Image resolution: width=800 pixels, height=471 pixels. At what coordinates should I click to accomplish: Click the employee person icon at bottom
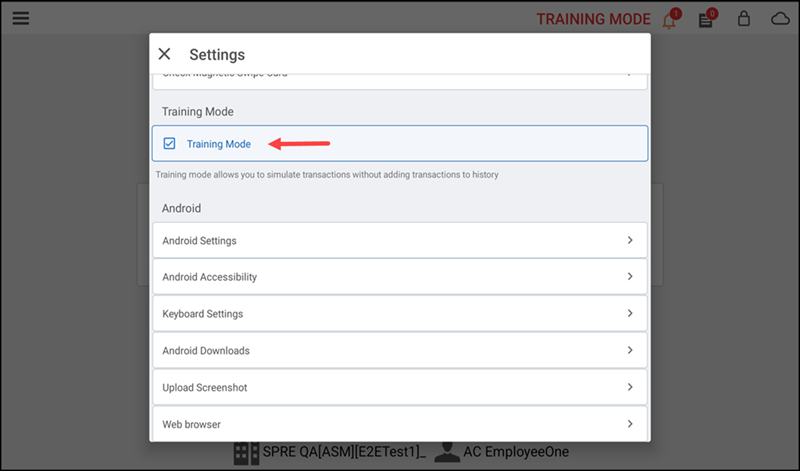447,452
